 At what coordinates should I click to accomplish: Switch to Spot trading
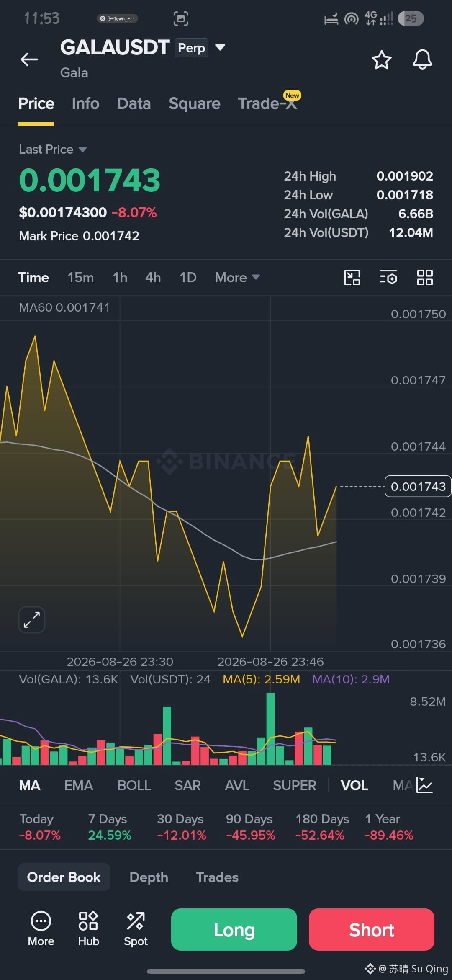coord(136,928)
